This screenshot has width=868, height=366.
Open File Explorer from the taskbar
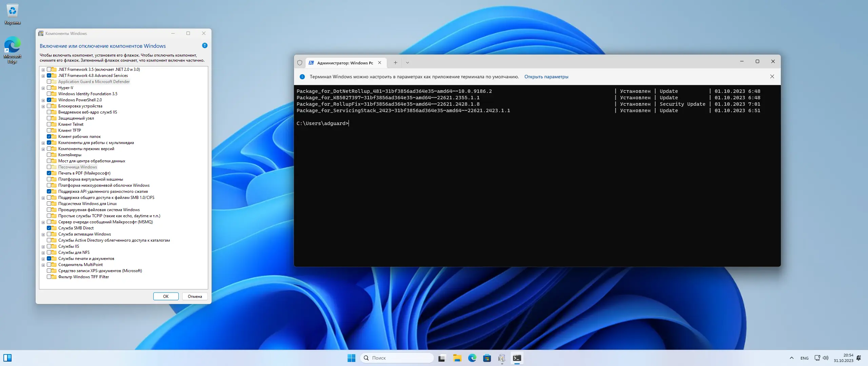click(x=457, y=358)
